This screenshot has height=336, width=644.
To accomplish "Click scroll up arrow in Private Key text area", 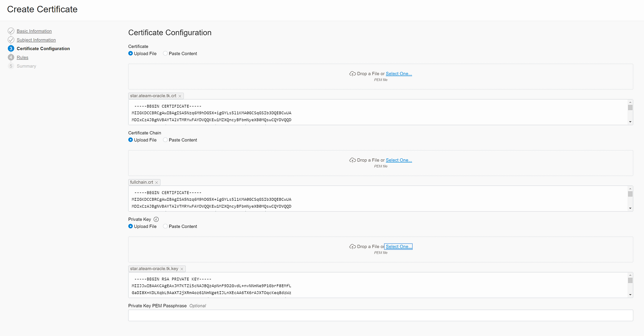I will point(630,275).
